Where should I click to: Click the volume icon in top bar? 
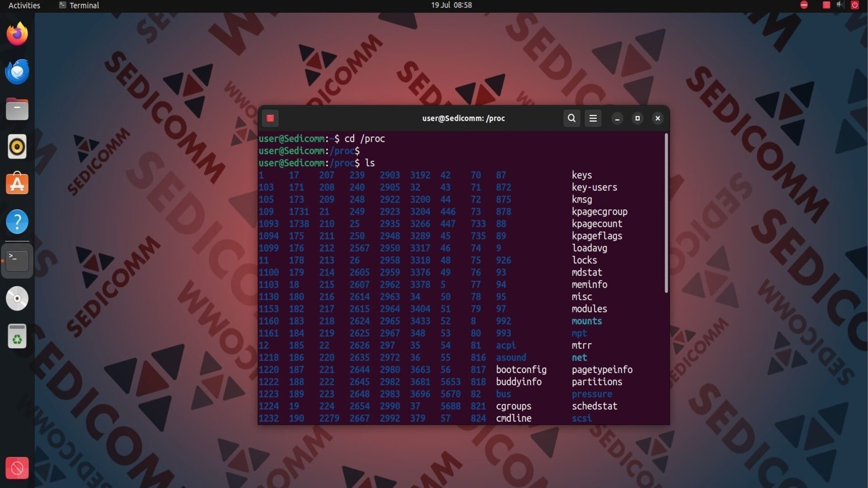840,5
